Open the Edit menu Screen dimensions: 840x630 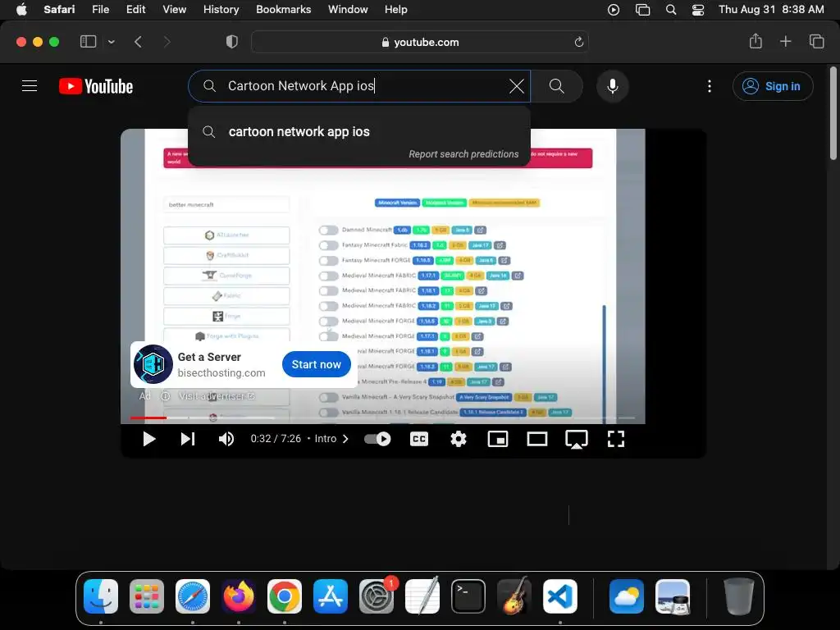[x=135, y=9]
